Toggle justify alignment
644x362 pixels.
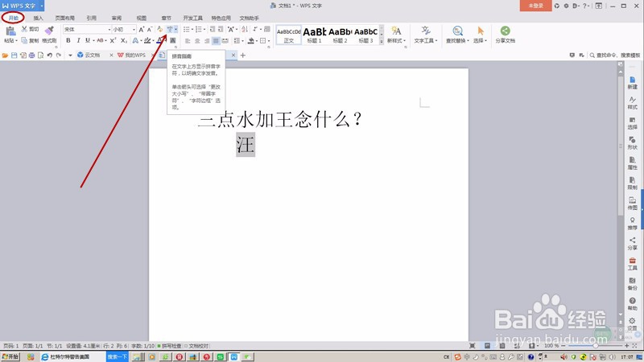click(216, 41)
